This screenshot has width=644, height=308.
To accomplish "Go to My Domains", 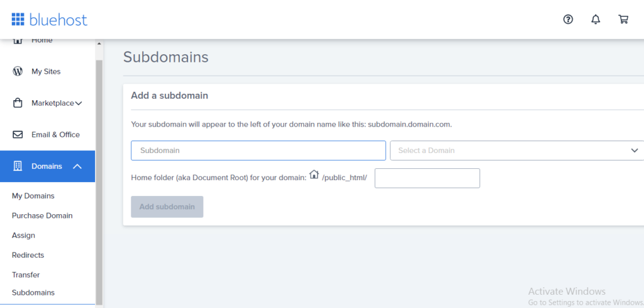I will click(33, 196).
